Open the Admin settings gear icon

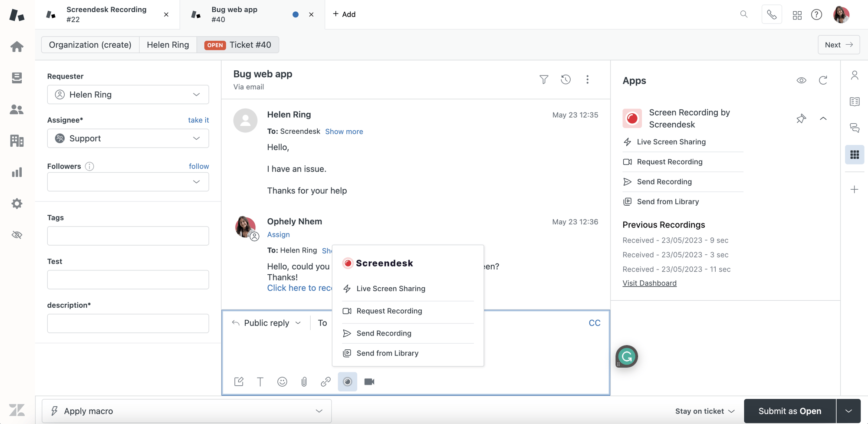16,203
